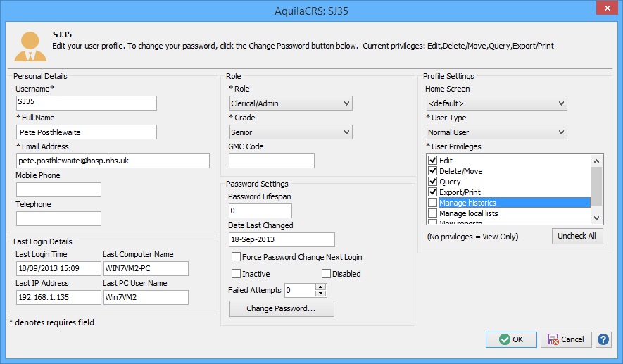The height and width of the screenshot is (364, 623).
Task: Check the Manage historics privilege
Action: pos(433,203)
